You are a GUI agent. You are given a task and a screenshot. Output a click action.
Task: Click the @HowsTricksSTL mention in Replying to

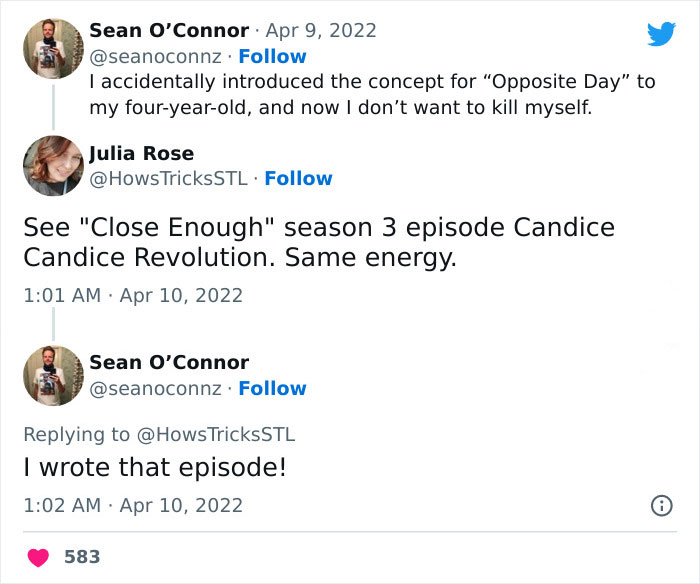coord(216,434)
